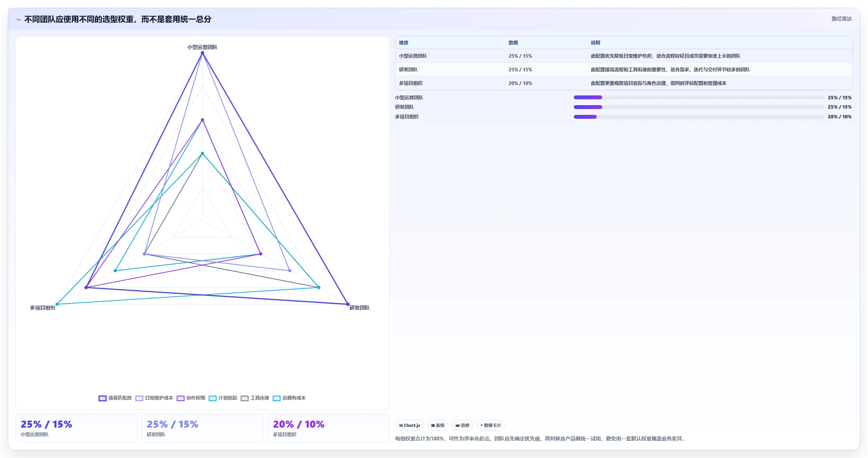This screenshot has height=458, width=868.
Task: Click 研发团队 axis label on radar chart
Action: [359, 308]
